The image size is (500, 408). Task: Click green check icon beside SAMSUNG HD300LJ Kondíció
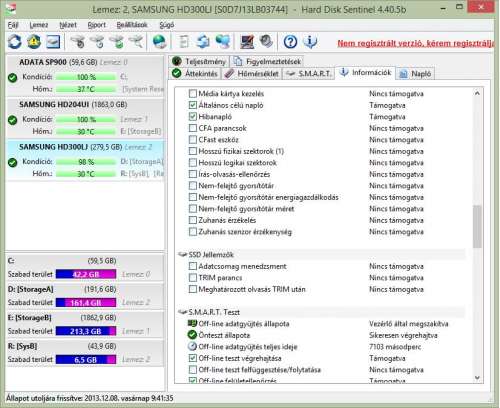[13, 162]
